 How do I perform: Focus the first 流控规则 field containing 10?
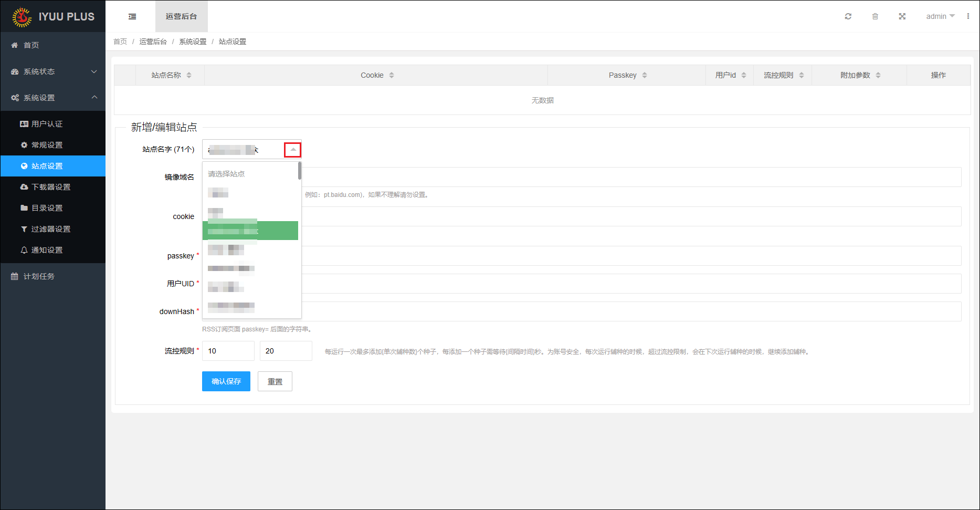[228, 351]
